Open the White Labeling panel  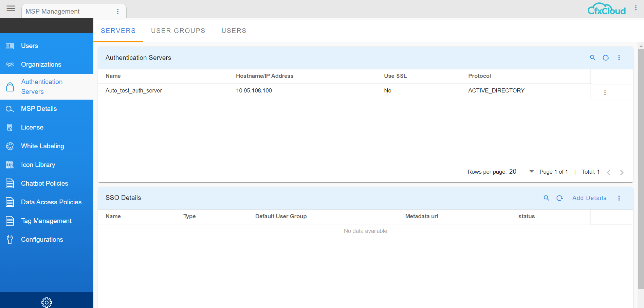point(42,146)
